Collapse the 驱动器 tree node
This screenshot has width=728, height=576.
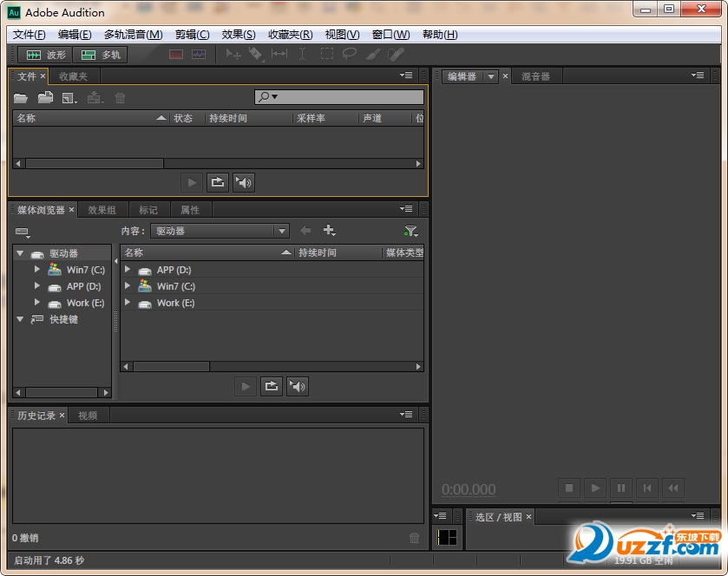20,253
